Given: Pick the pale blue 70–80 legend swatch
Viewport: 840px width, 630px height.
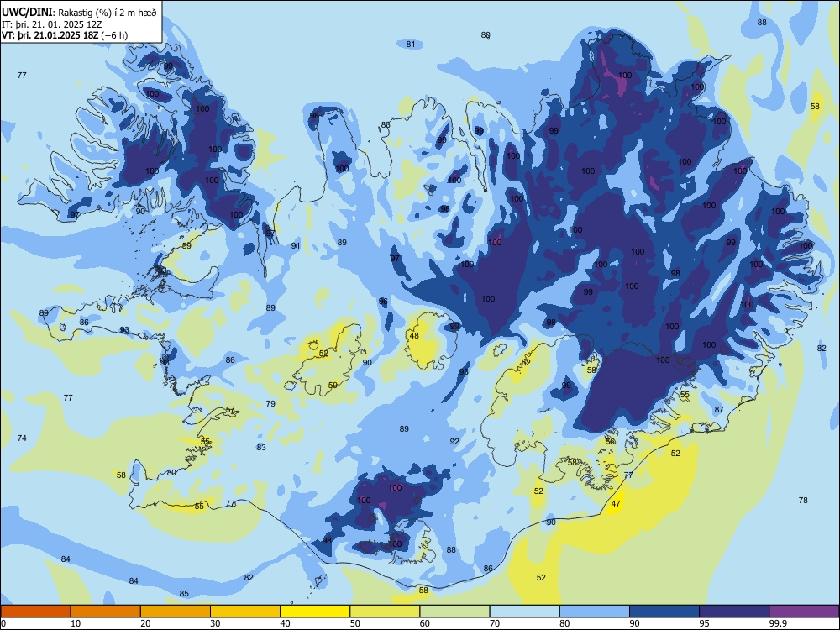Looking at the screenshot, I should tap(524, 612).
